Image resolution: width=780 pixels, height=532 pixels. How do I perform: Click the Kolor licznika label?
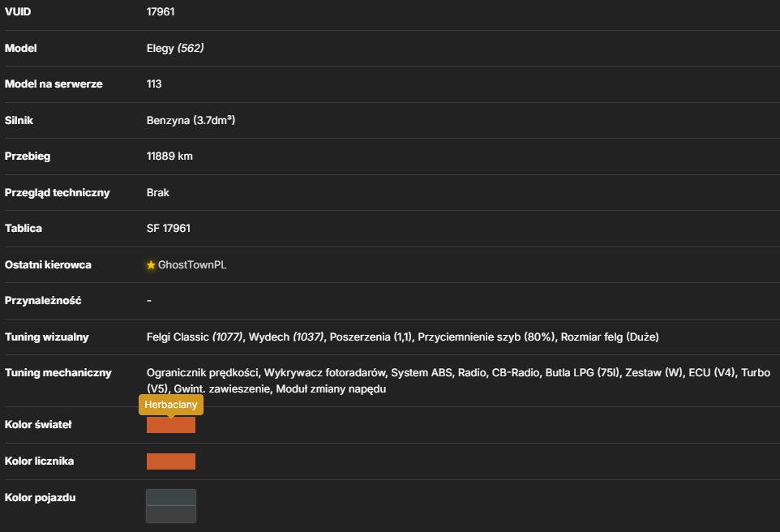click(x=39, y=461)
